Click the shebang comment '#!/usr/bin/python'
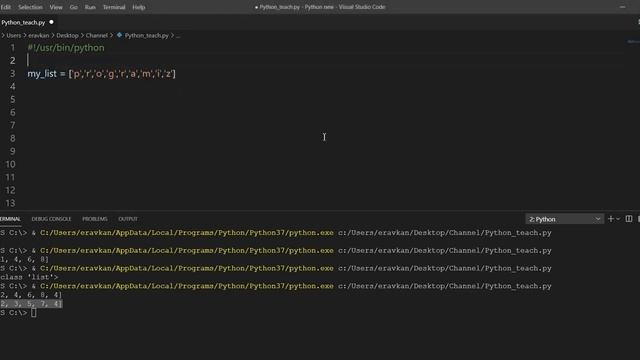 66,48
